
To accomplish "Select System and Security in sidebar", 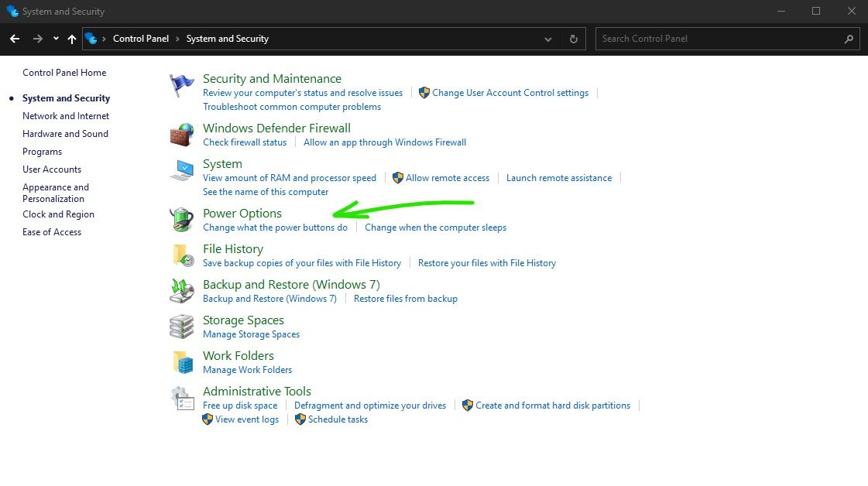I will pyautogui.click(x=66, y=98).
